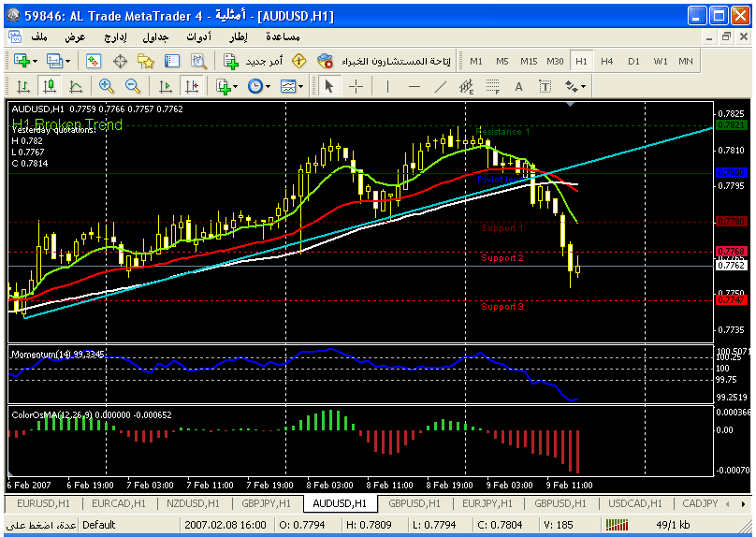Click the Zoom Out magnifier icon
Viewport: 756px width, 537px height.
pyautogui.click(x=132, y=86)
